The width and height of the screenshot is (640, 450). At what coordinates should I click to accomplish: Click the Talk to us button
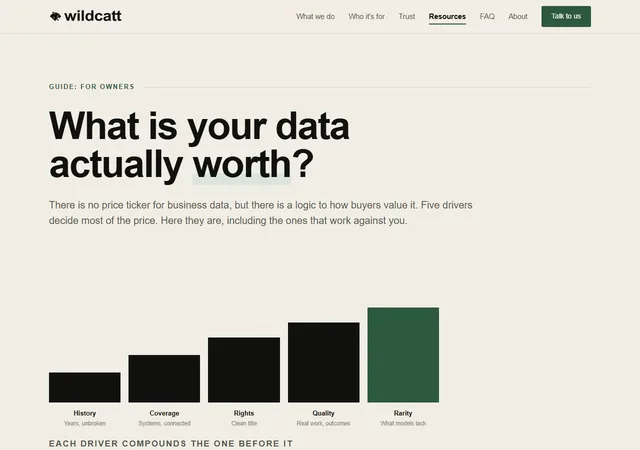click(x=566, y=16)
